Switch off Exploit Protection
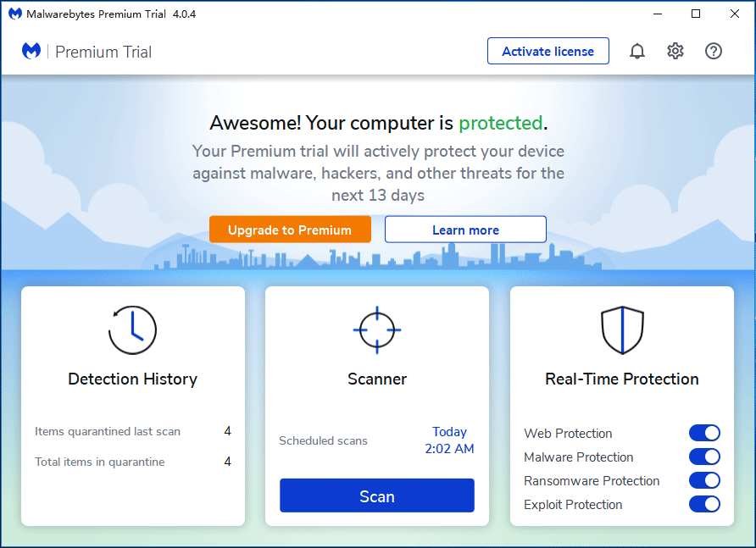 [703, 505]
